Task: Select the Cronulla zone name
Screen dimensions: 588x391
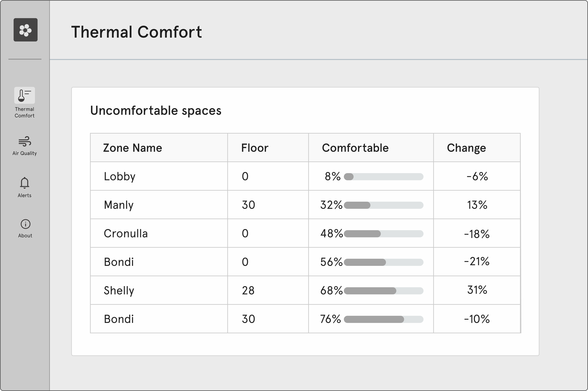Action: pyautogui.click(x=126, y=234)
